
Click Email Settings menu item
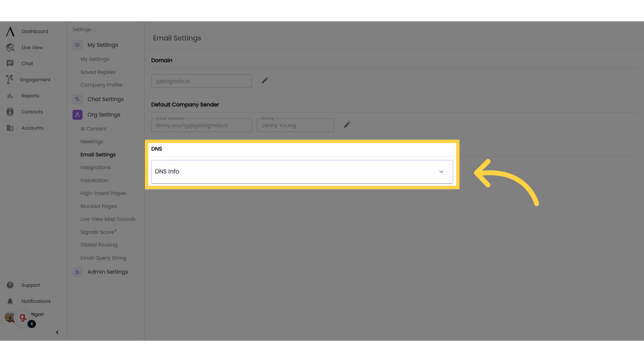click(x=98, y=155)
